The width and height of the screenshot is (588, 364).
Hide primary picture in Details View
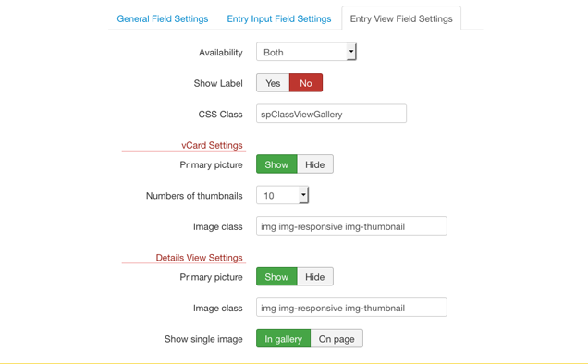pos(315,276)
